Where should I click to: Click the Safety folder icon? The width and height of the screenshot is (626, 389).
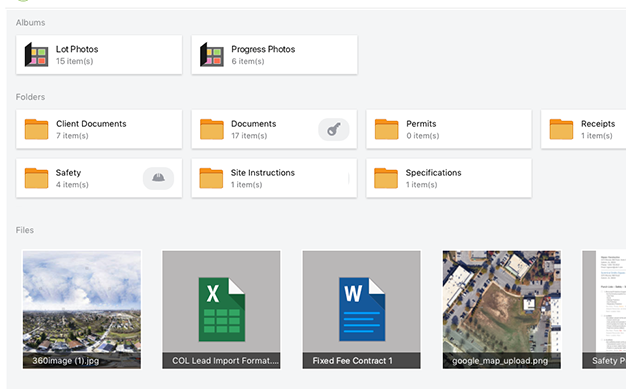click(x=36, y=178)
